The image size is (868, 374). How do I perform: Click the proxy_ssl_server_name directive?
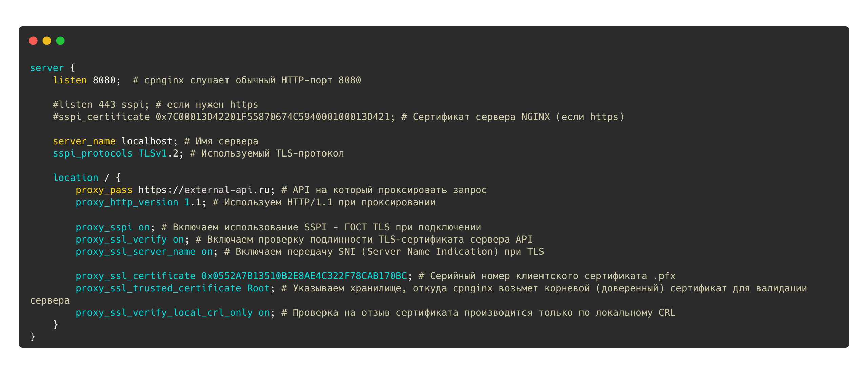coord(135,252)
